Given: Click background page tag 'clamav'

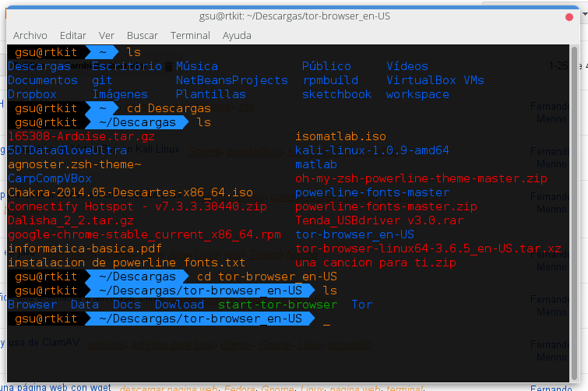Looking at the screenshot, I should pos(237,344).
